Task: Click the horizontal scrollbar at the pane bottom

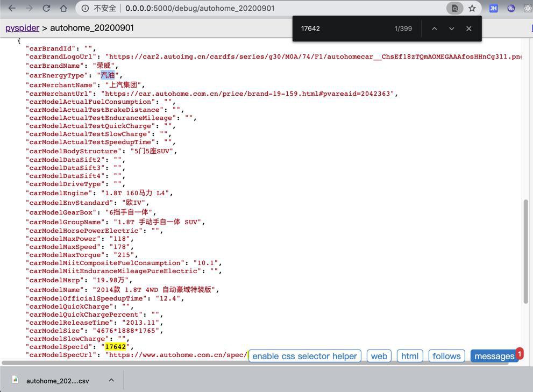Action: pyautogui.click(x=255, y=363)
